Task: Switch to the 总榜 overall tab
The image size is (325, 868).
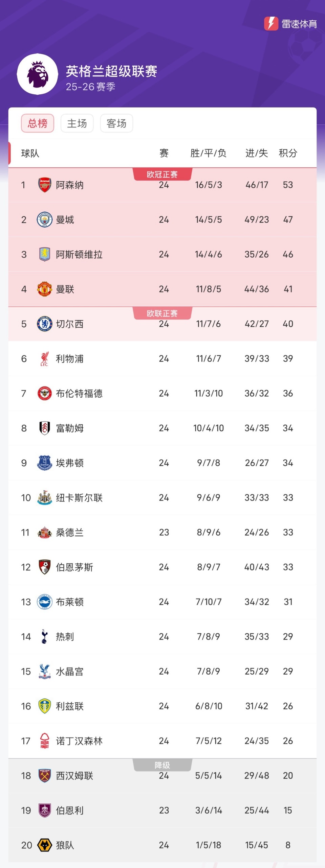Action: (x=38, y=123)
